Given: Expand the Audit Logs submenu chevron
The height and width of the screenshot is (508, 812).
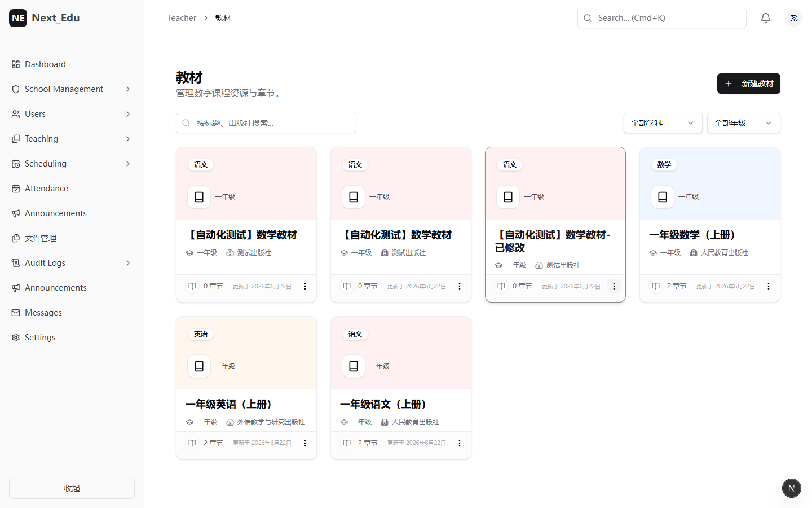Looking at the screenshot, I should click(x=128, y=263).
